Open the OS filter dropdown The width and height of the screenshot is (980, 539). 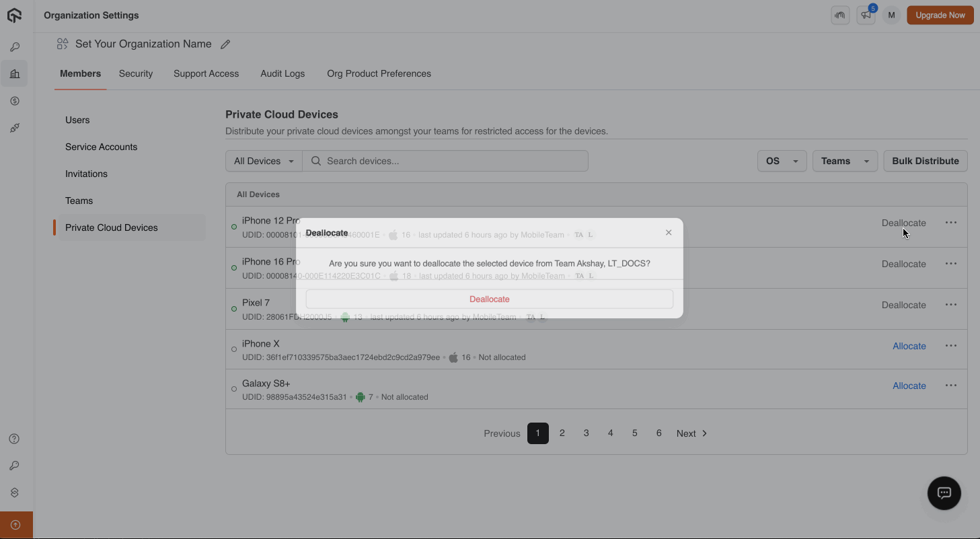pos(781,161)
